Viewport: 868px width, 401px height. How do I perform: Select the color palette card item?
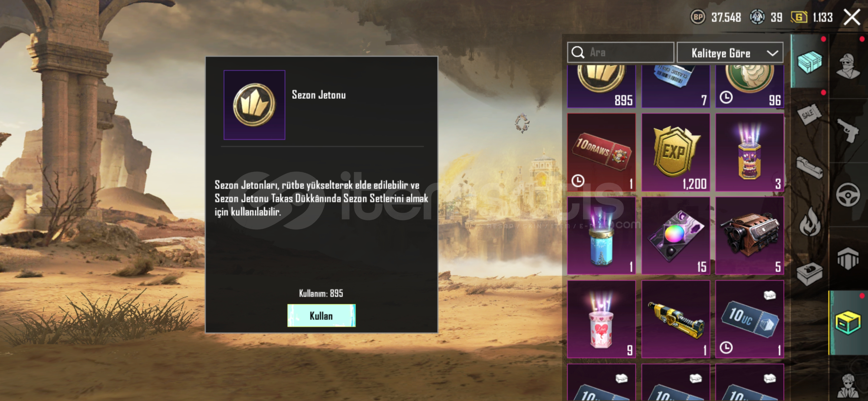(x=675, y=235)
